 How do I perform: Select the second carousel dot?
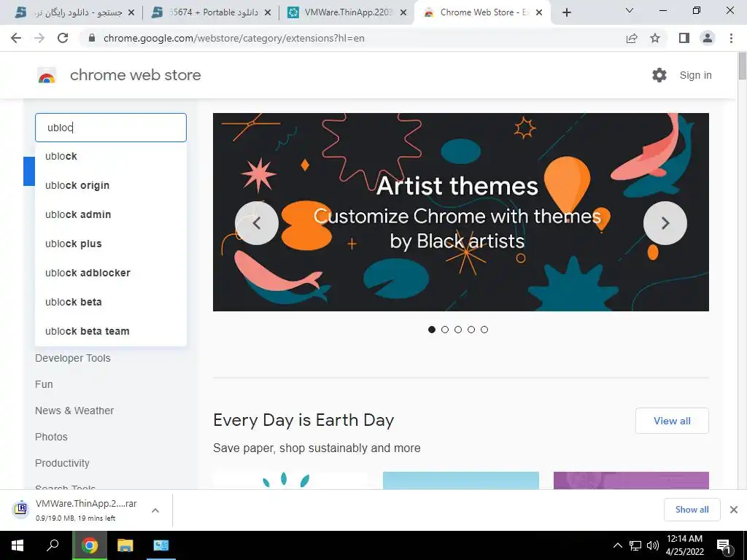(445, 330)
